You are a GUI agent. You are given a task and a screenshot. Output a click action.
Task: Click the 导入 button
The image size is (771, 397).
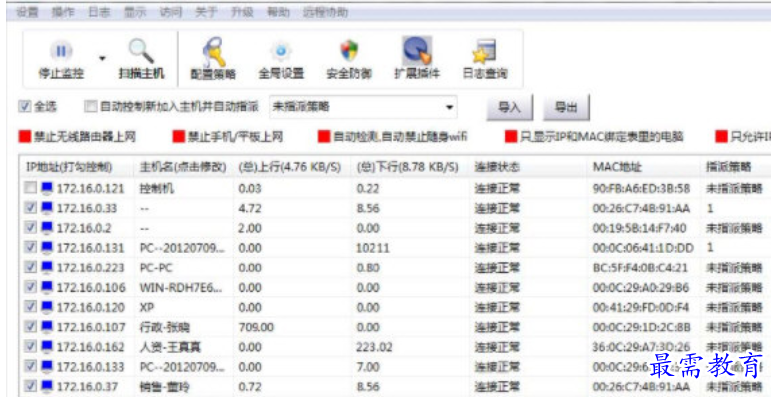[x=509, y=107]
